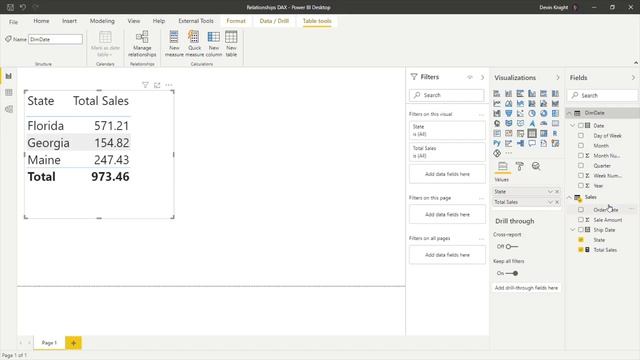Check the Year field
This screenshot has height=360, width=640.
581,185
